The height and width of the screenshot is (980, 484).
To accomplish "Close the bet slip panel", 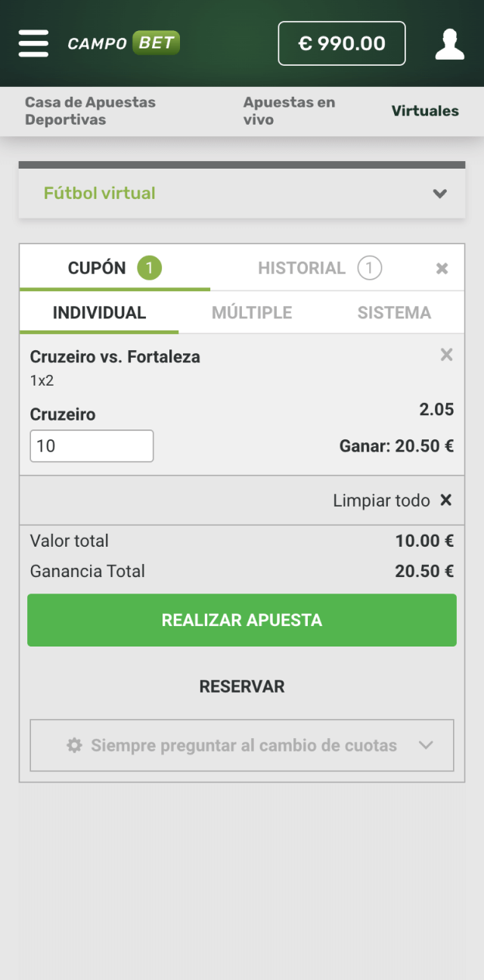I will [x=442, y=268].
